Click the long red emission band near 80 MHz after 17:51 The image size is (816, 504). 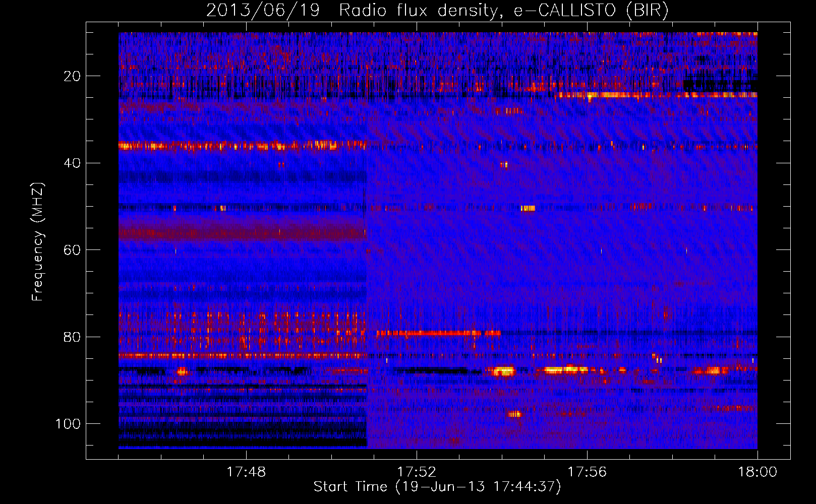pyautogui.click(x=439, y=333)
